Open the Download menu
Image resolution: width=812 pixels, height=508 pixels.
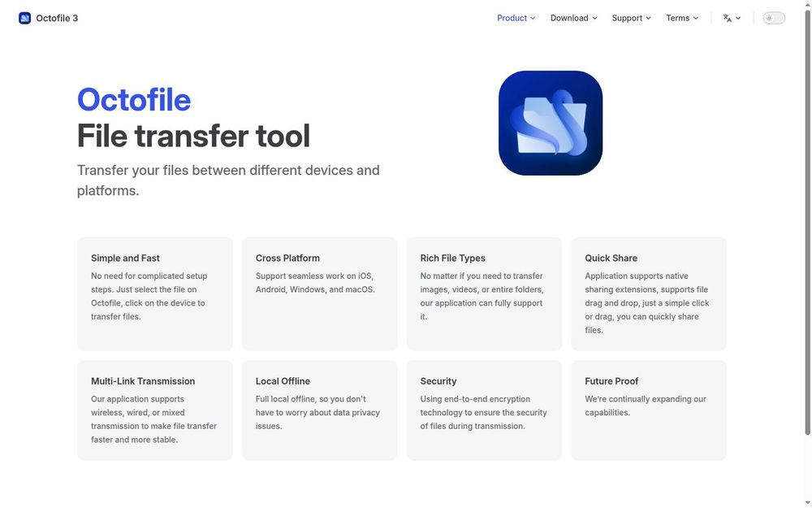point(574,18)
